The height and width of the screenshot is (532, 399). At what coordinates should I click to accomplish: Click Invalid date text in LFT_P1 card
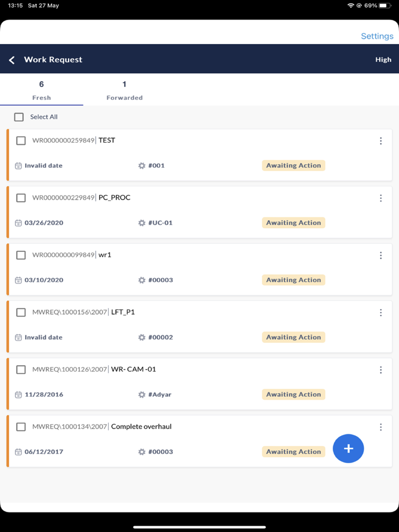coord(43,337)
